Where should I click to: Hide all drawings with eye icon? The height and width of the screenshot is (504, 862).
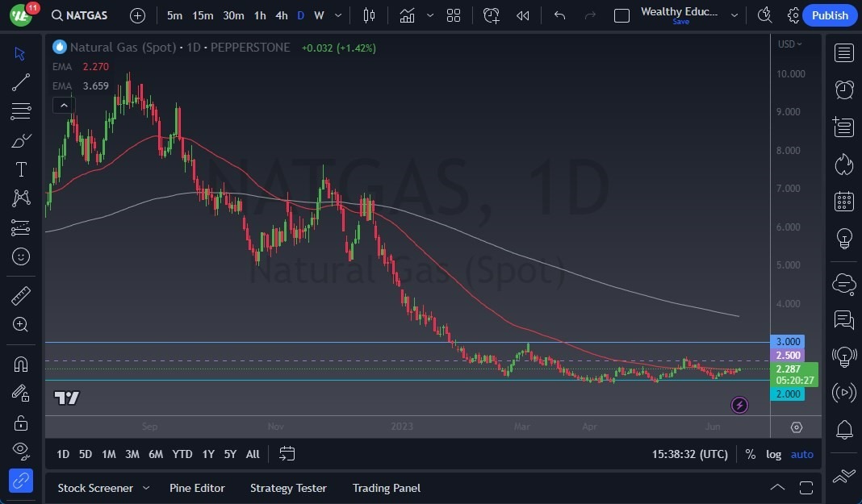click(20, 452)
